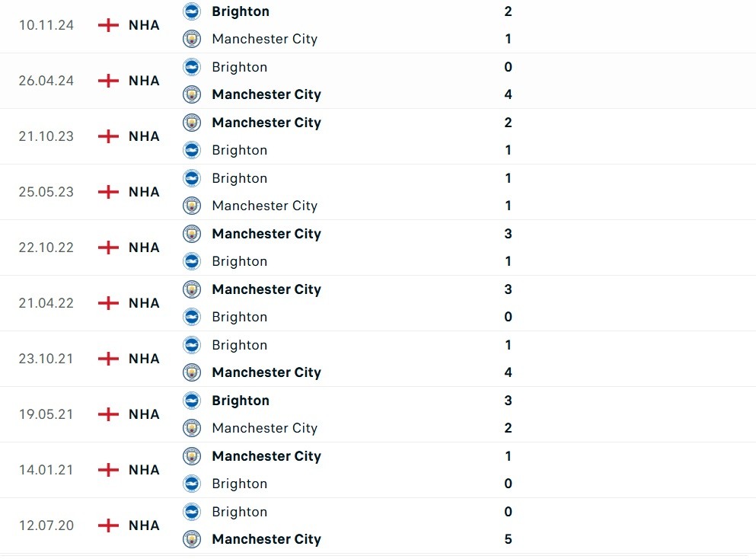Screen dimensions: 756x559
Task: Open Brighton team name in the 26.04.24 match
Action: click(x=240, y=67)
